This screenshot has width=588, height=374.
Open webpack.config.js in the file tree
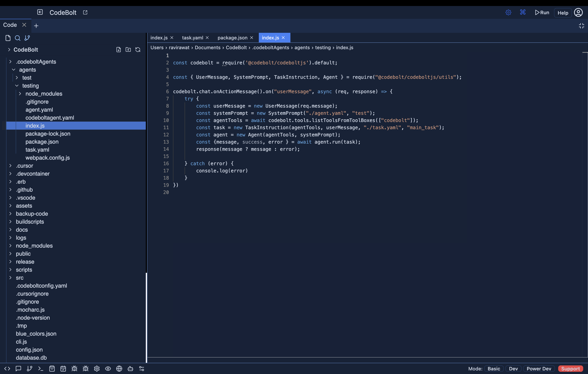[x=48, y=158]
